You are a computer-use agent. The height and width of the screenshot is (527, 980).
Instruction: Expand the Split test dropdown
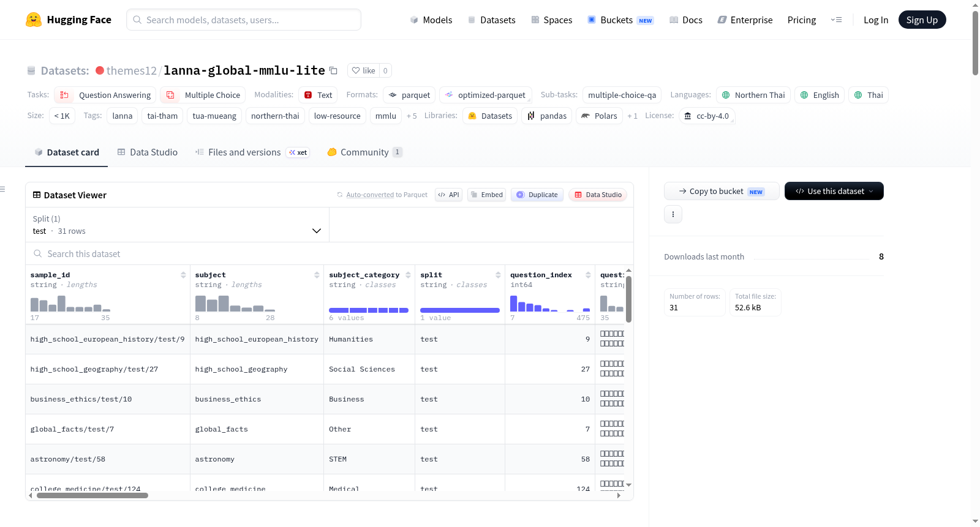(177, 225)
